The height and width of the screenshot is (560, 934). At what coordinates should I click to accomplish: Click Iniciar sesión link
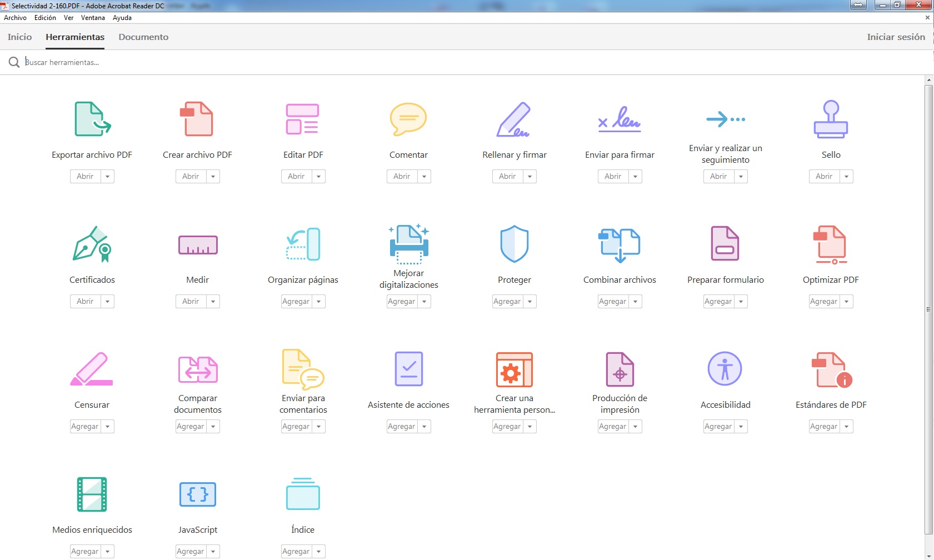(x=896, y=37)
